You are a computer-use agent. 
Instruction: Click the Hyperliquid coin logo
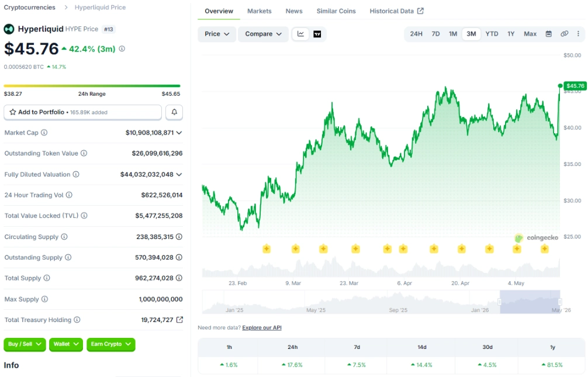(9, 29)
